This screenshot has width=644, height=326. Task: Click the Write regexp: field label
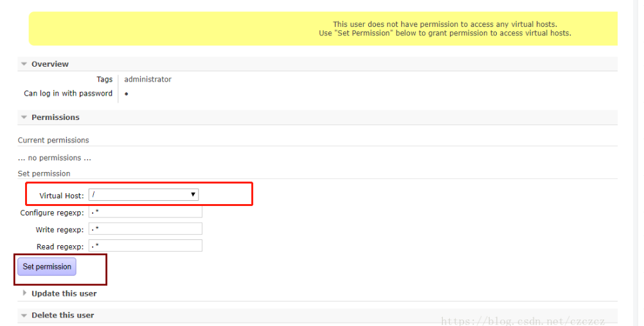60,230
